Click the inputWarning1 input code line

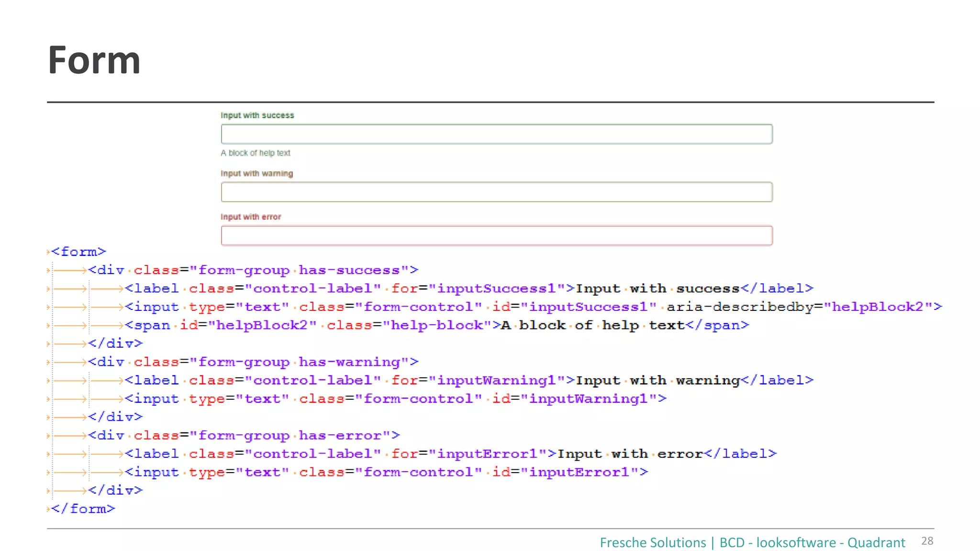click(395, 398)
